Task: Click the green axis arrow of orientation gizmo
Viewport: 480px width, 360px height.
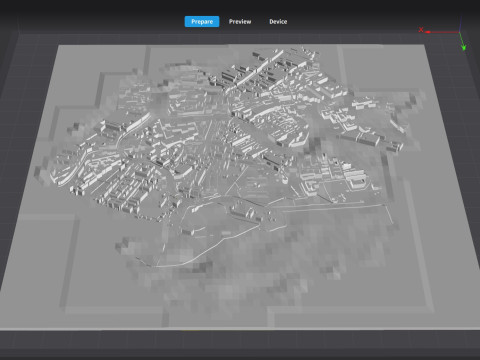Action: [x=462, y=42]
